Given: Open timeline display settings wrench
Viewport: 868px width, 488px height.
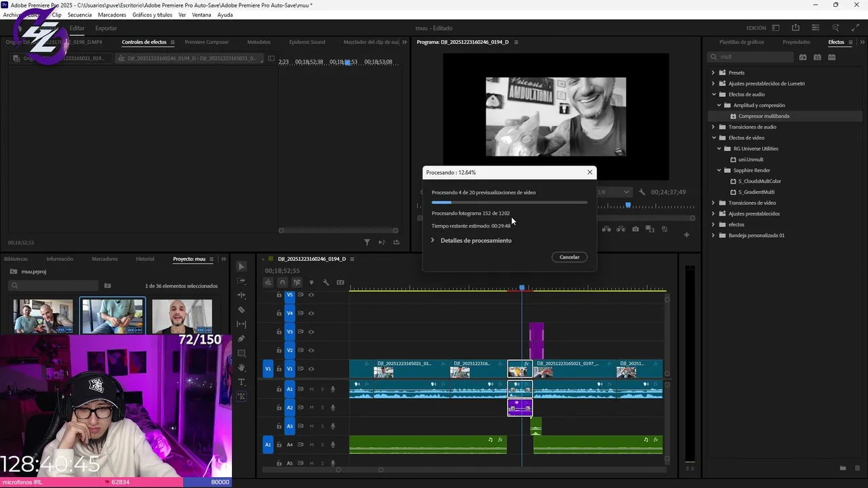Looking at the screenshot, I should coord(325,283).
